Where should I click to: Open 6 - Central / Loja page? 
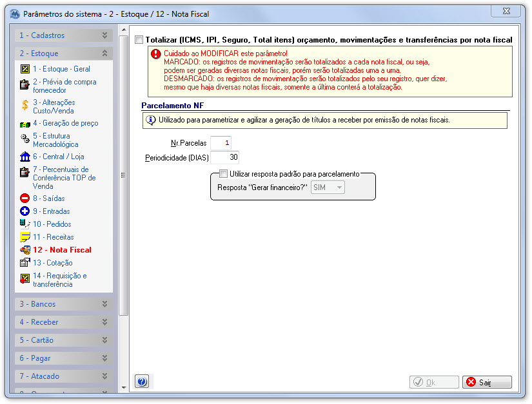(58, 157)
